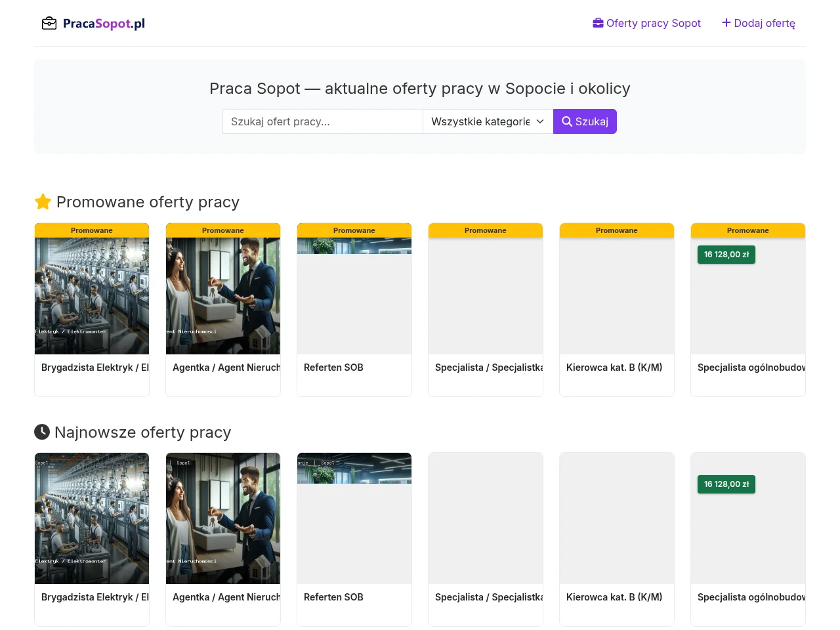The height and width of the screenshot is (630, 840).
Task: Open Oferty pracy Sopot link
Action: click(x=646, y=23)
